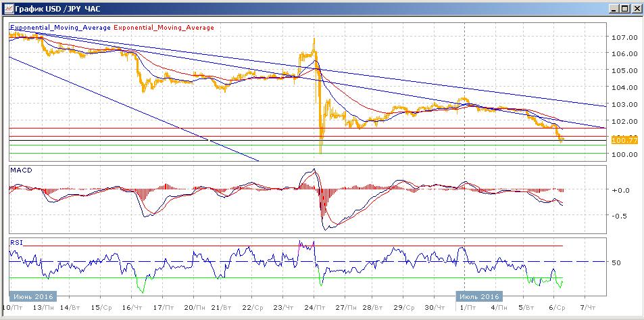Viewport: 644px width, 320px height.
Task: Click the RSI 50 level label
Action: 617,262
